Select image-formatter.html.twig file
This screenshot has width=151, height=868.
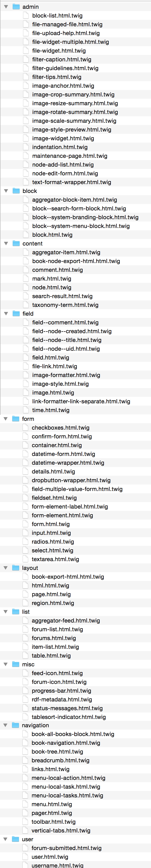[66, 375]
